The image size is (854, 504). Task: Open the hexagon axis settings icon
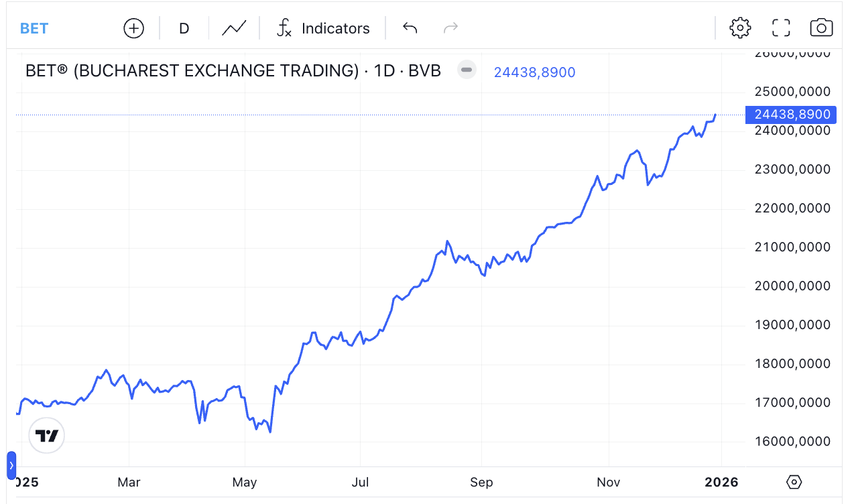pos(794,482)
